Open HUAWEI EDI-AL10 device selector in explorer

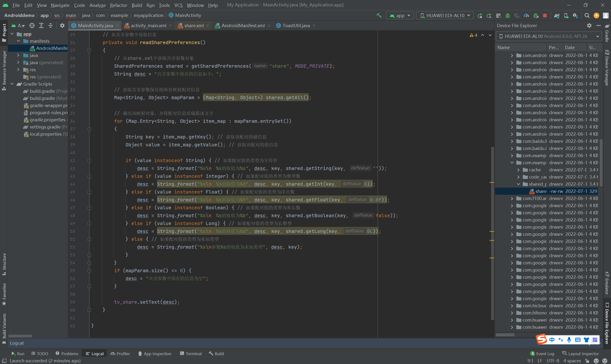[549, 36]
